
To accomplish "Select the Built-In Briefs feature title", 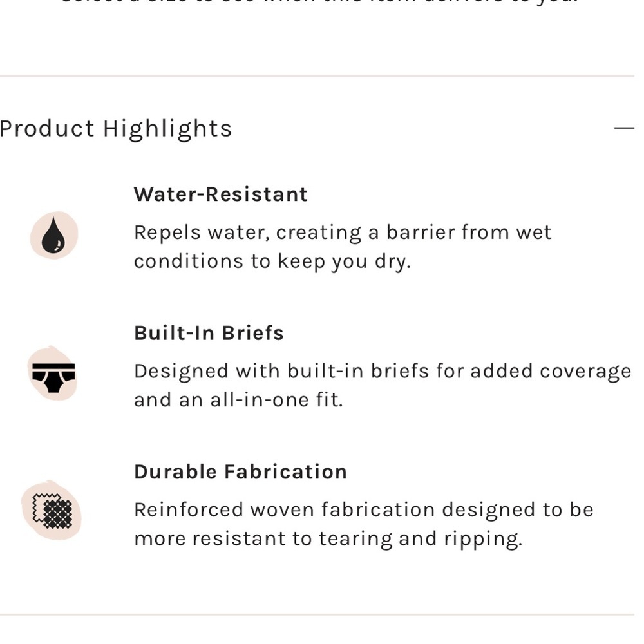I will (x=209, y=333).
